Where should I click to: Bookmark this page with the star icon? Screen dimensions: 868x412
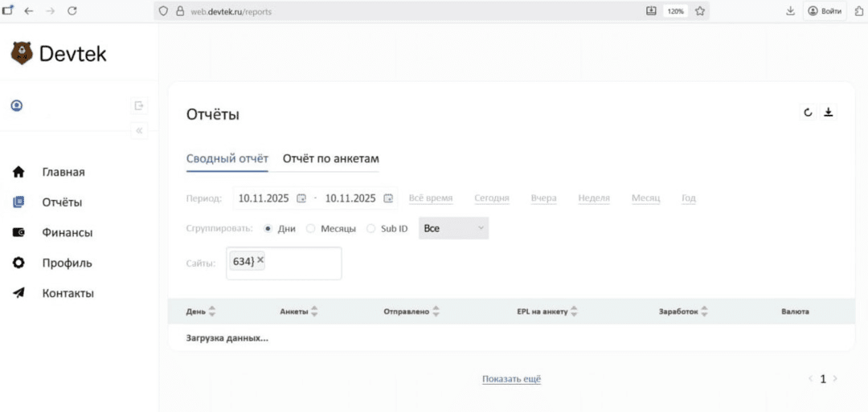(700, 10)
